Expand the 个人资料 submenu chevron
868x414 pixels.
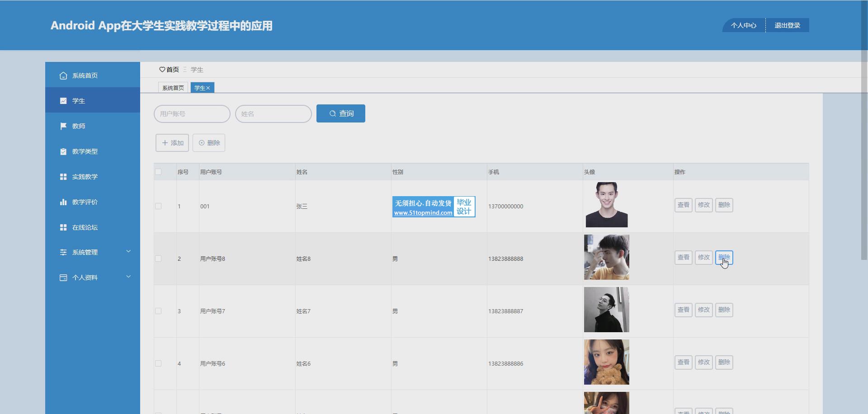[128, 277]
